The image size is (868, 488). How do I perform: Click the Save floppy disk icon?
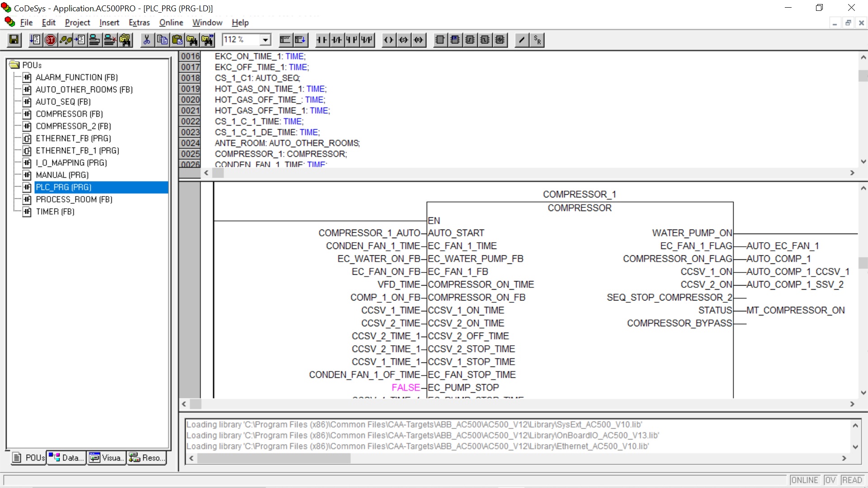(14, 40)
